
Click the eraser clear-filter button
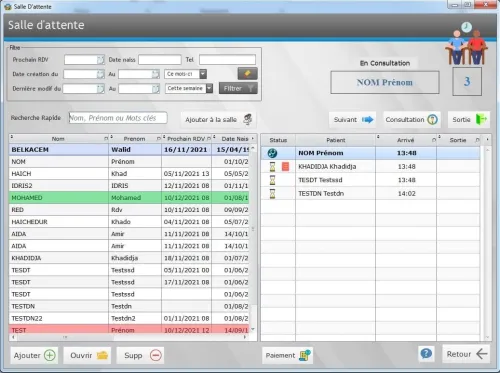(247, 74)
